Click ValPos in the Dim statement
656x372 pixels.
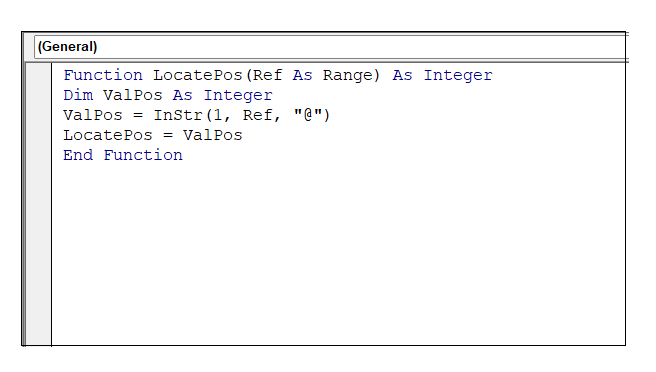[x=133, y=95]
